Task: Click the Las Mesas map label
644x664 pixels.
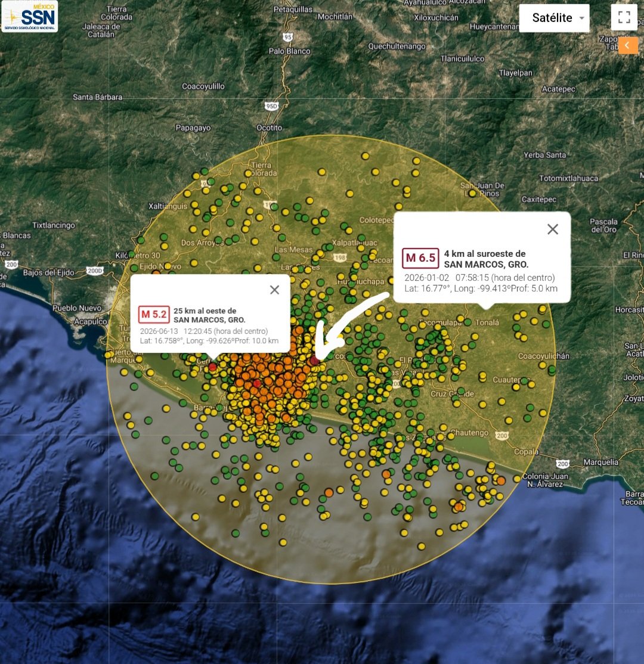Action: coord(293,249)
